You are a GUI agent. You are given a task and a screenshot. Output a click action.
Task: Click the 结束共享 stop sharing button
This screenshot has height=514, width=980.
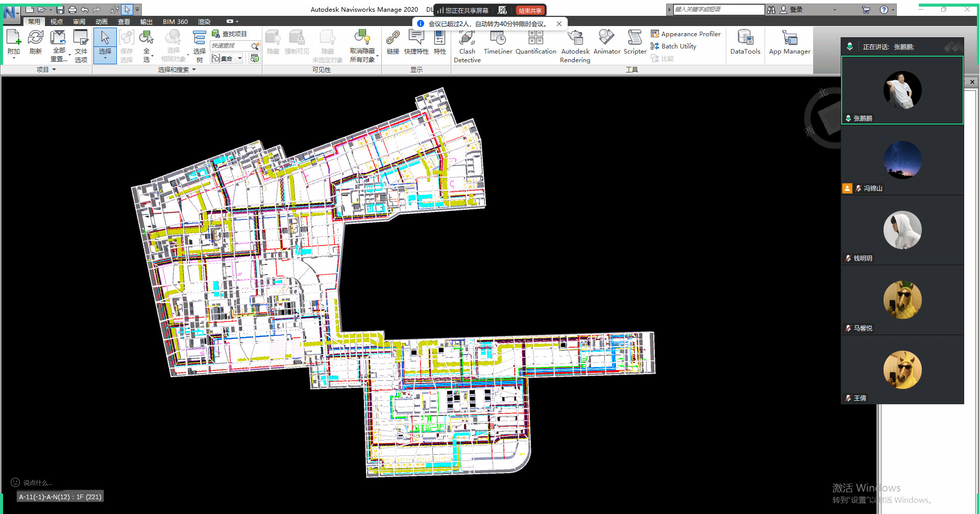pos(530,10)
